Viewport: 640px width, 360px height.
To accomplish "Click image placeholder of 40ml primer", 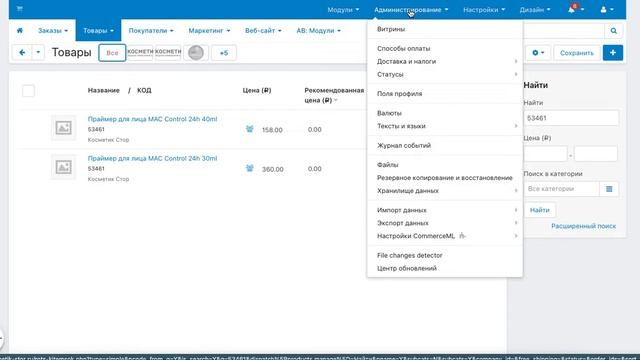I will 63,128.
